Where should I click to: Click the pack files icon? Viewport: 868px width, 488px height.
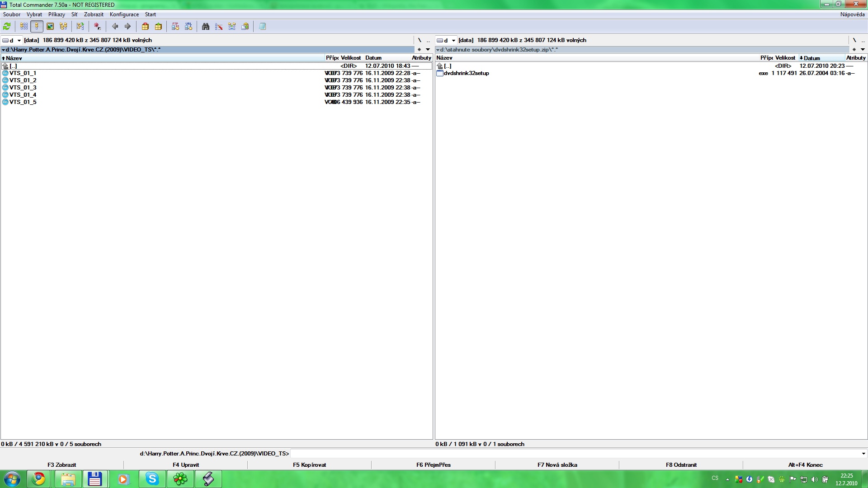tap(145, 27)
